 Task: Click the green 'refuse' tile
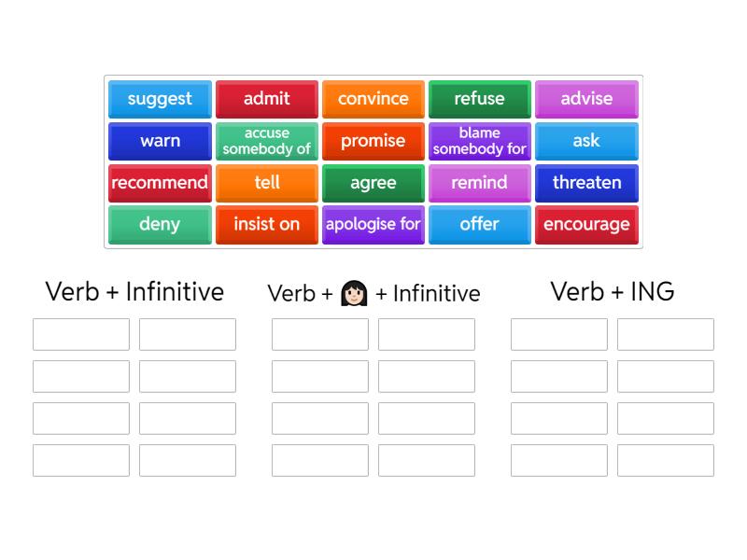(479, 99)
